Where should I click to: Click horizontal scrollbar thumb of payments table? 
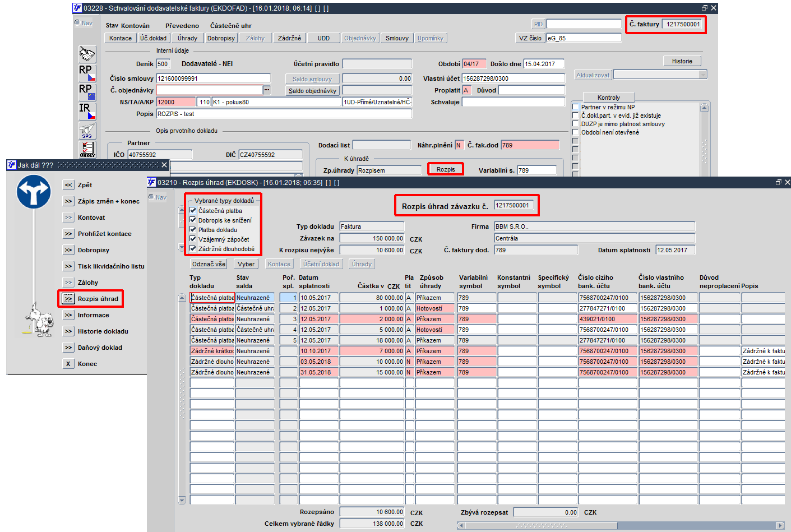pyautogui.click(x=542, y=525)
